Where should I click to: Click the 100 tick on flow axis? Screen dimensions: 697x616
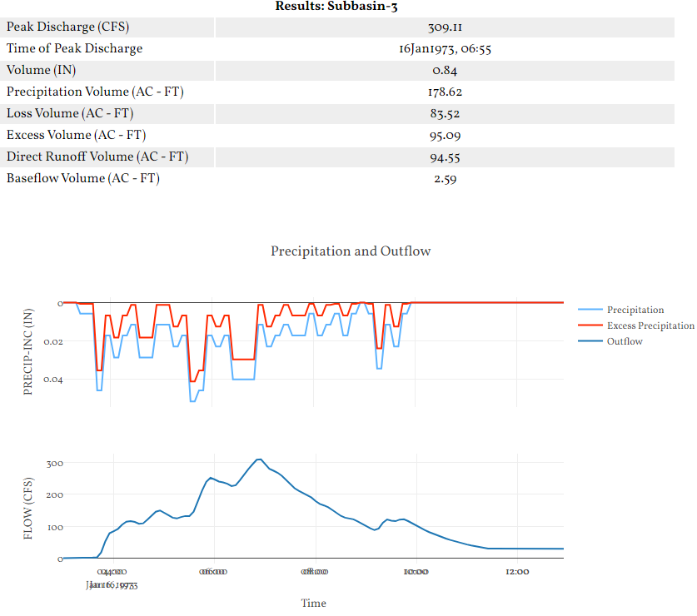(55, 528)
